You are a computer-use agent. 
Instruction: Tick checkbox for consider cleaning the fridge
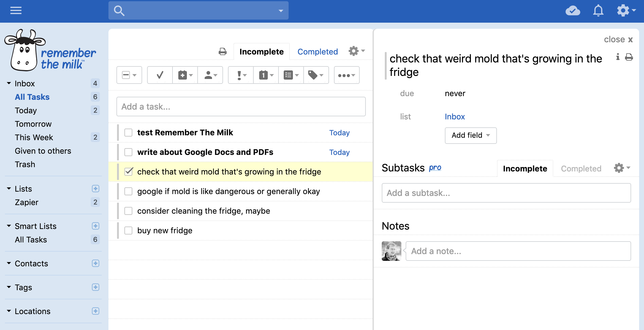point(128,211)
